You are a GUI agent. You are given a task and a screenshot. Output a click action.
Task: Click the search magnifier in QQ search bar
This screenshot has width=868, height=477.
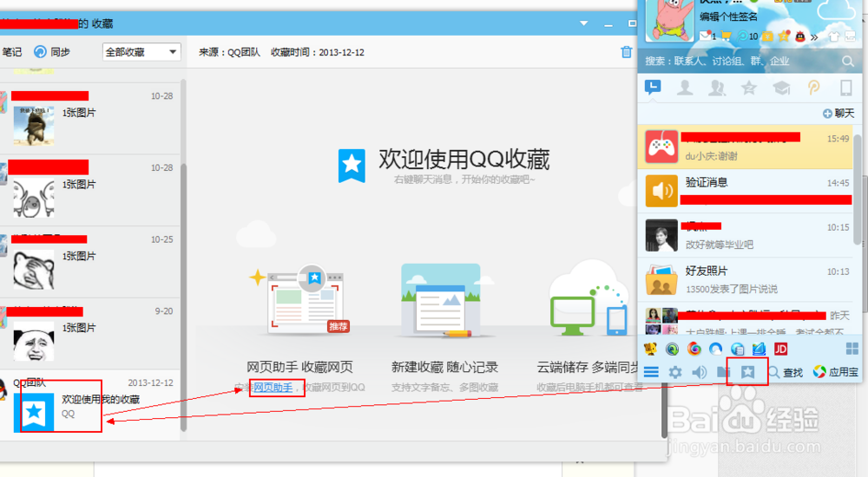(x=848, y=61)
